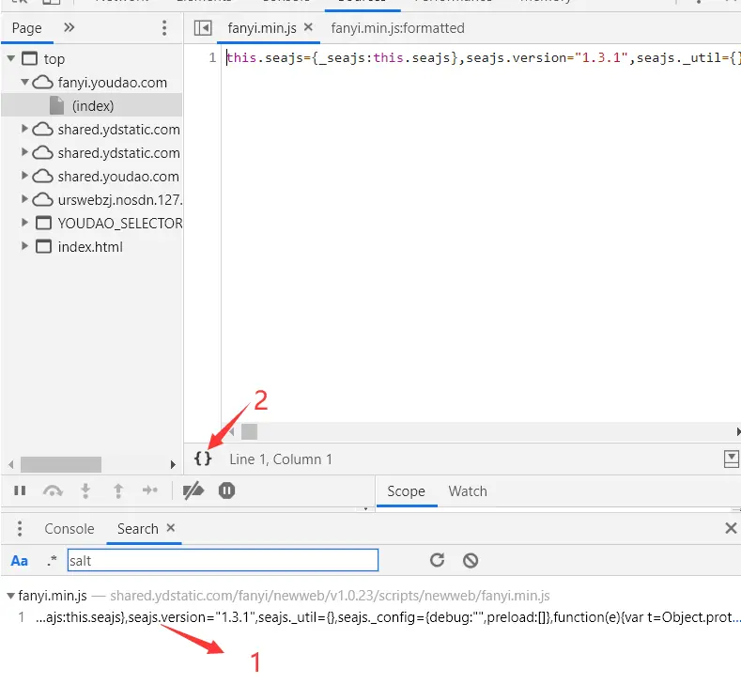The height and width of the screenshot is (700, 741).
Task: Pause script execution
Action: click(20, 490)
